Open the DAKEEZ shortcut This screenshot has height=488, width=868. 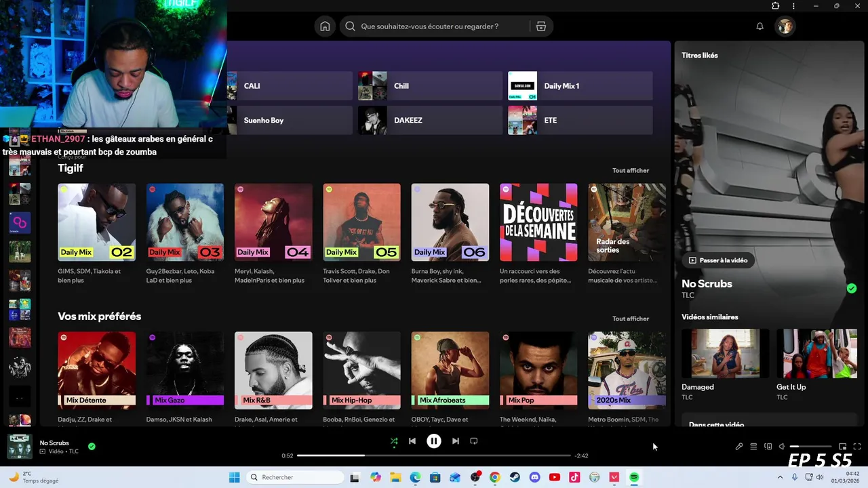pos(430,121)
